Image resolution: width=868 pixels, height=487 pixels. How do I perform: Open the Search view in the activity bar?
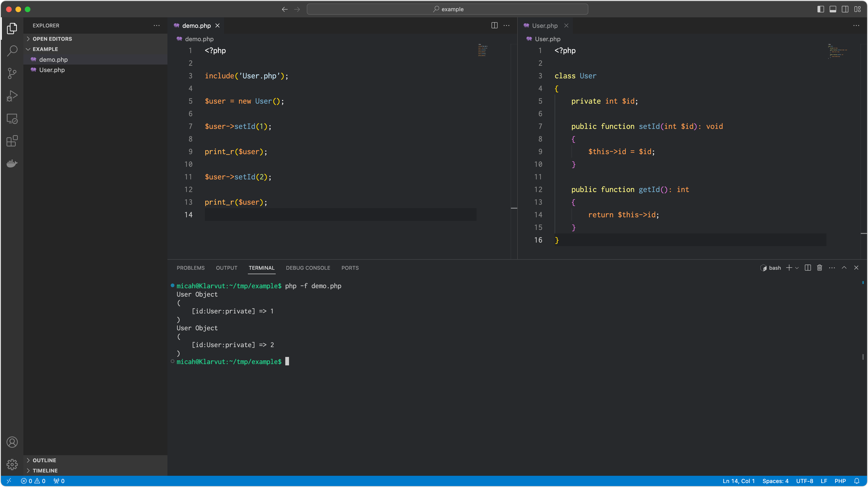click(x=12, y=51)
